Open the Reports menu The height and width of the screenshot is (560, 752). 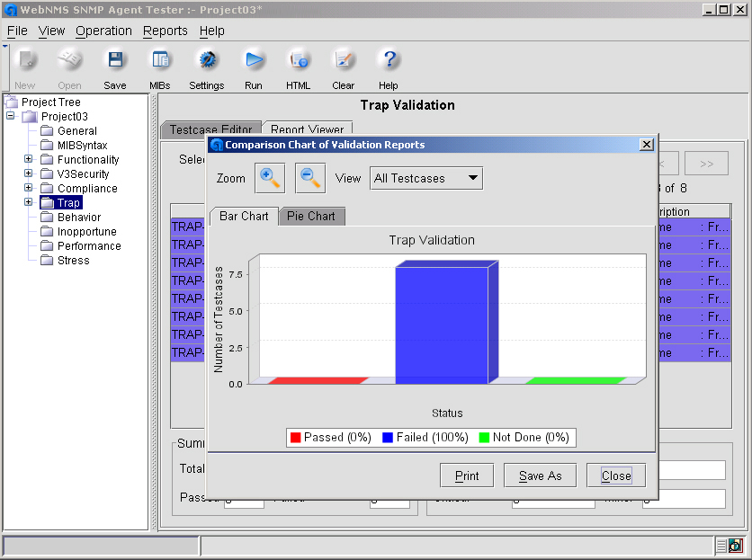coord(166,31)
